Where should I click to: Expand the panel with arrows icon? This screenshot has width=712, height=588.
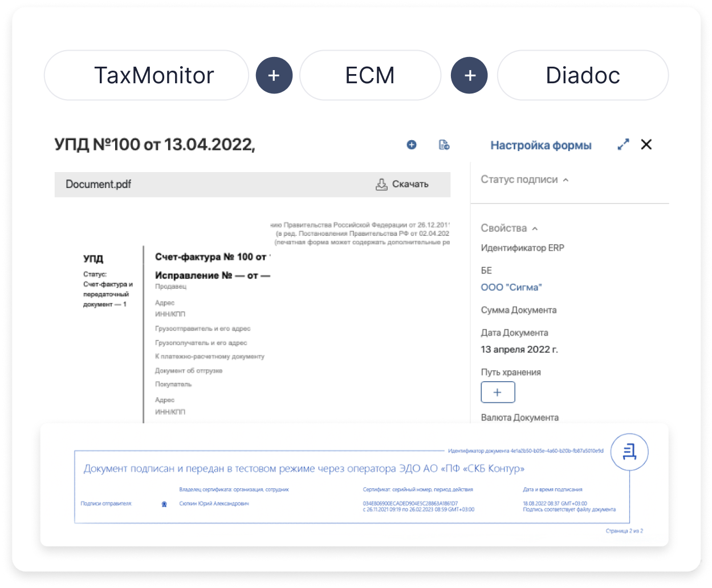(623, 145)
